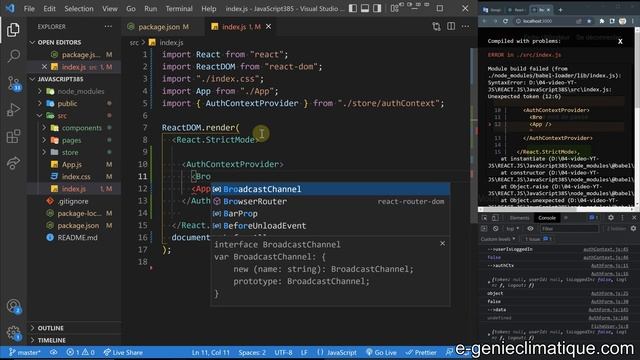The image size is (640, 360).
Task: Close index.js in Open Editors list
Action: 44,67
